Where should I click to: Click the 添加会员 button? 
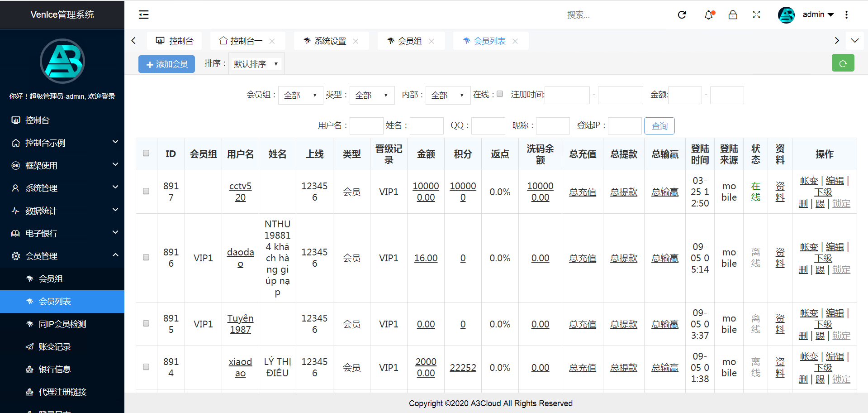tap(166, 64)
